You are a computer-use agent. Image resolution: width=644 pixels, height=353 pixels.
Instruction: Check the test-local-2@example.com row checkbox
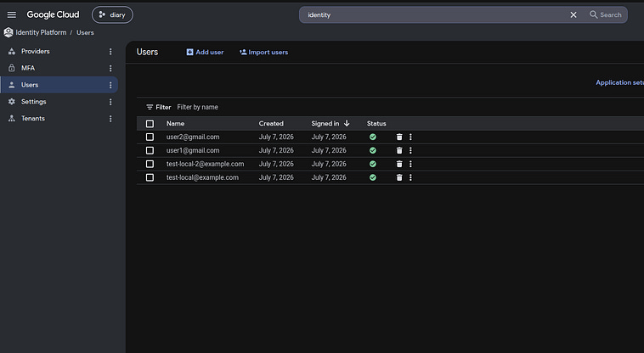150,164
